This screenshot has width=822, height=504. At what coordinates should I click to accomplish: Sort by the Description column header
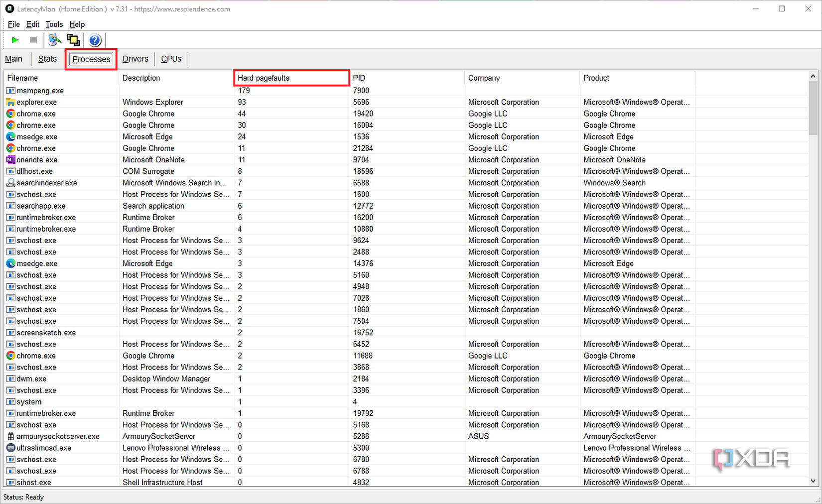[x=177, y=78]
